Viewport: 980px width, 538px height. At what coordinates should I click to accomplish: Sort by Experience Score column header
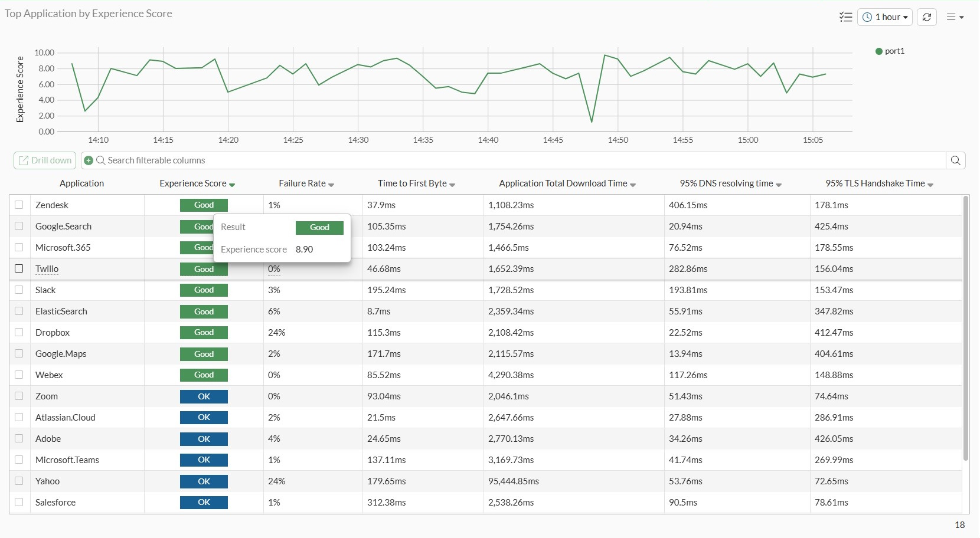(x=193, y=183)
